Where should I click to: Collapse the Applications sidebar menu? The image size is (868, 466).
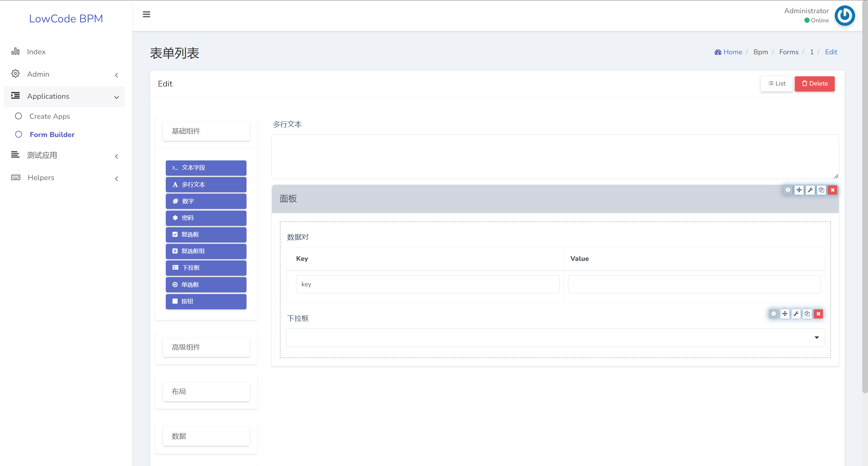(x=64, y=97)
